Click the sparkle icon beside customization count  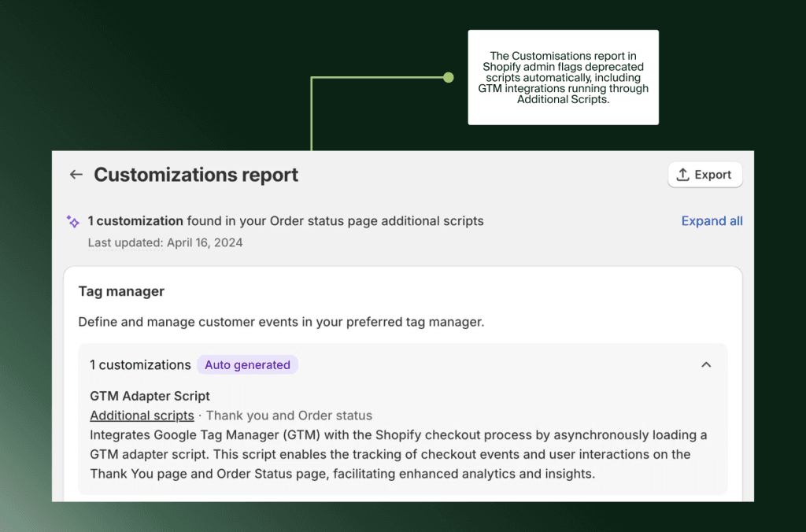tap(73, 222)
